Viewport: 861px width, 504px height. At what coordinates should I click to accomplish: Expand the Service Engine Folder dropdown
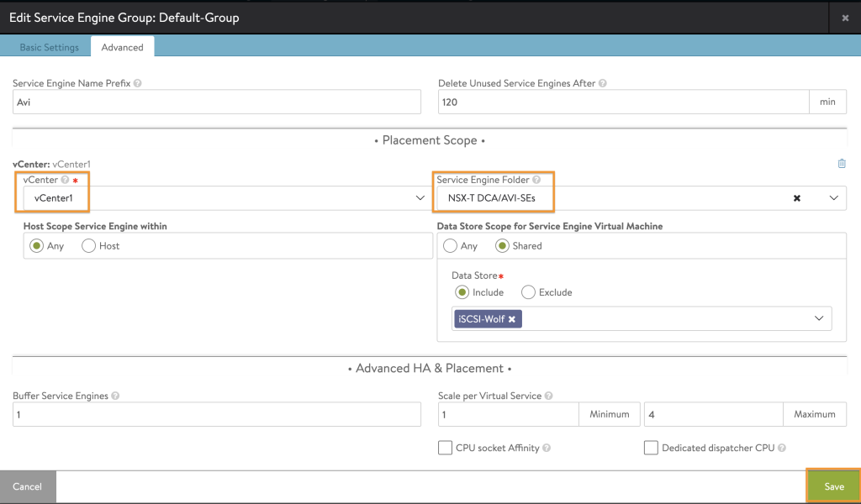(833, 198)
